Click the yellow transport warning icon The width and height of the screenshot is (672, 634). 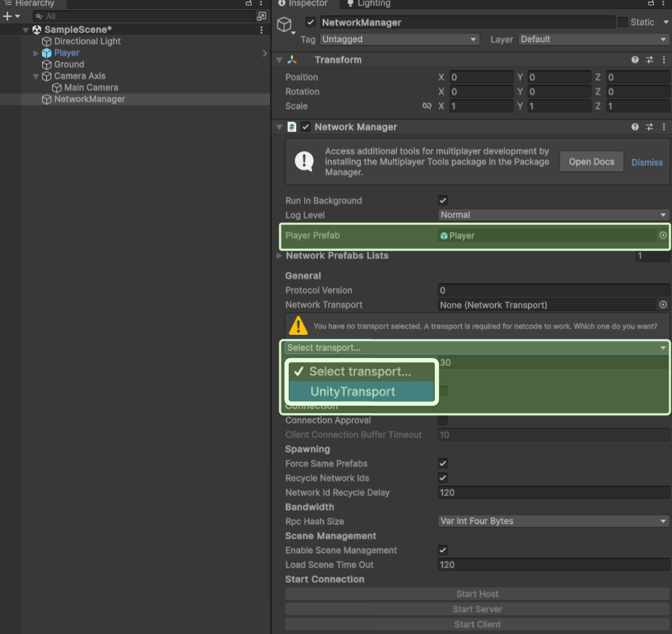point(299,325)
